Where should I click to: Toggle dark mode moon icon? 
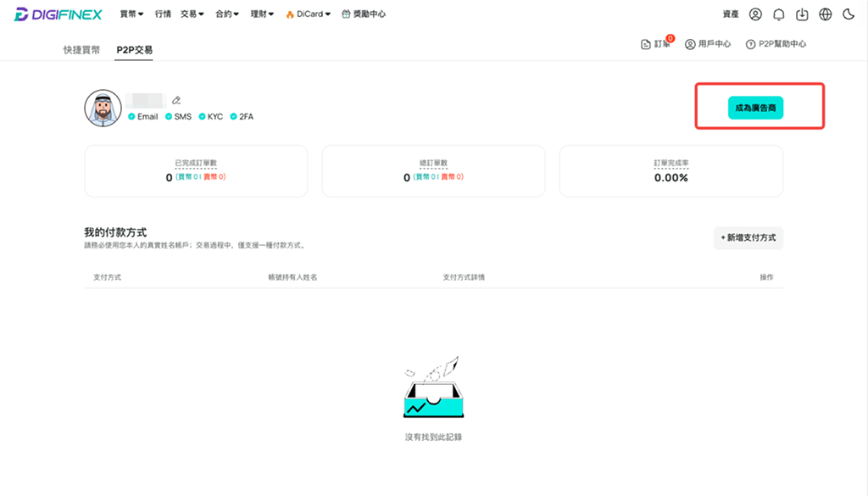[x=848, y=14]
